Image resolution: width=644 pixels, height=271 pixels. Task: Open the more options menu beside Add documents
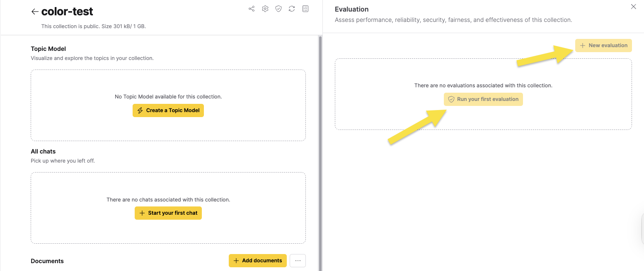tap(298, 260)
